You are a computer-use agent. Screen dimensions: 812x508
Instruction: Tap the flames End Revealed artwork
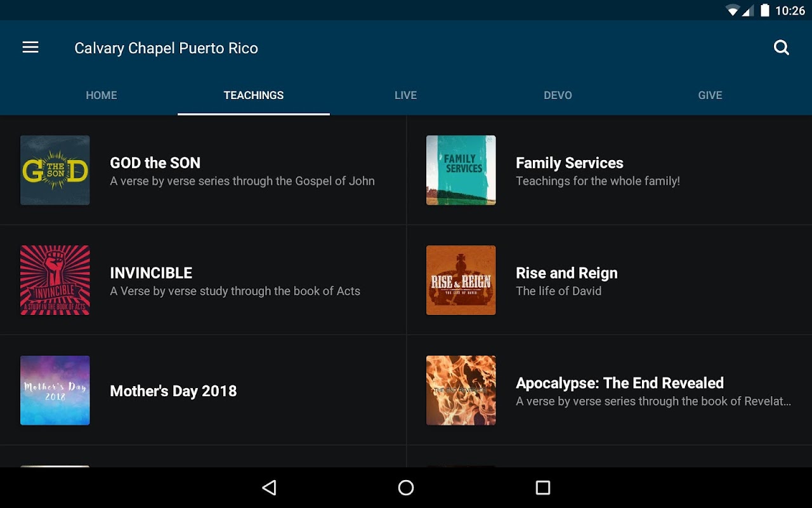coord(461,391)
